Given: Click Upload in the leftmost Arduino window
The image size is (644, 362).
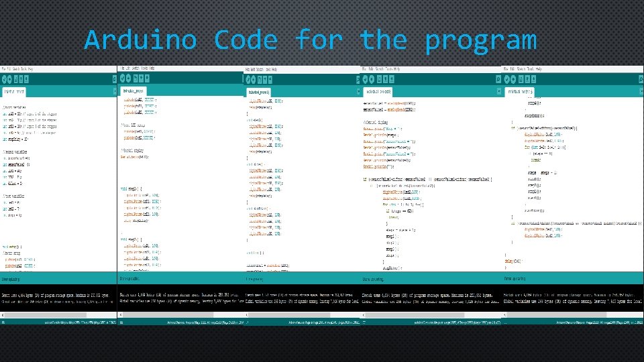Looking at the screenshot, I should (9, 79).
